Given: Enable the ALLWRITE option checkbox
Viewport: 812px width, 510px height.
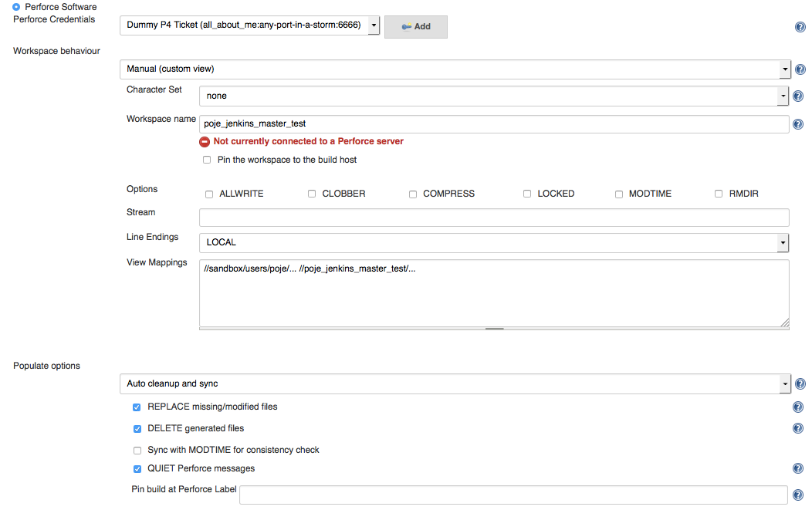Looking at the screenshot, I should pyautogui.click(x=209, y=194).
